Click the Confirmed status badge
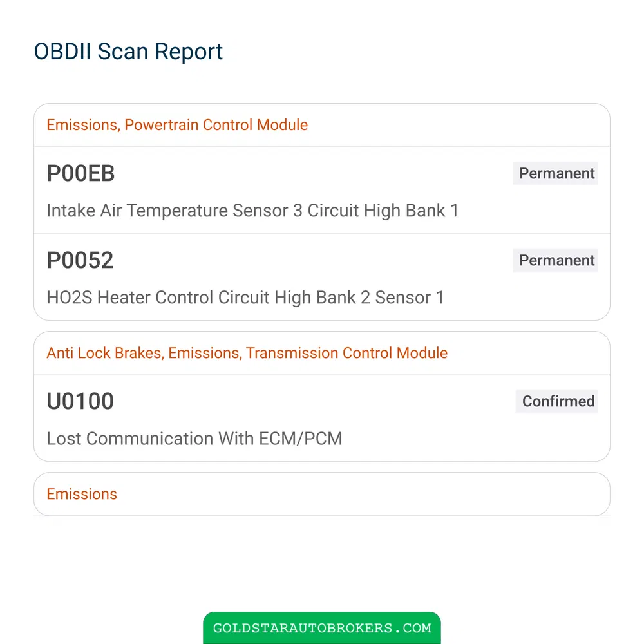Image resolution: width=644 pixels, height=644 pixels. pos(556,401)
